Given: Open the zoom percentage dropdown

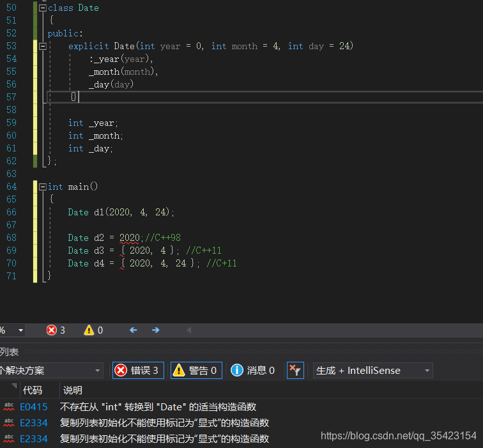Looking at the screenshot, I should pos(20,330).
